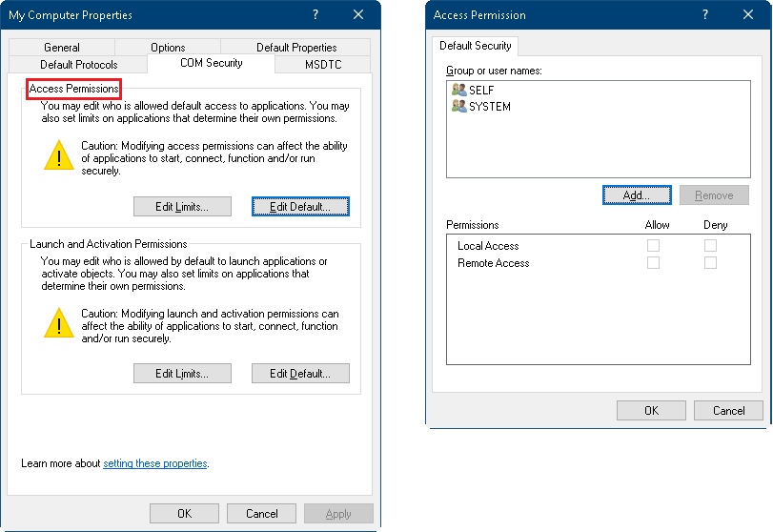The height and width of the screenshot is (532, 773).
Task: Open the 'setting these properties' link
Action: pyautogui.click(x=154, y=463)
